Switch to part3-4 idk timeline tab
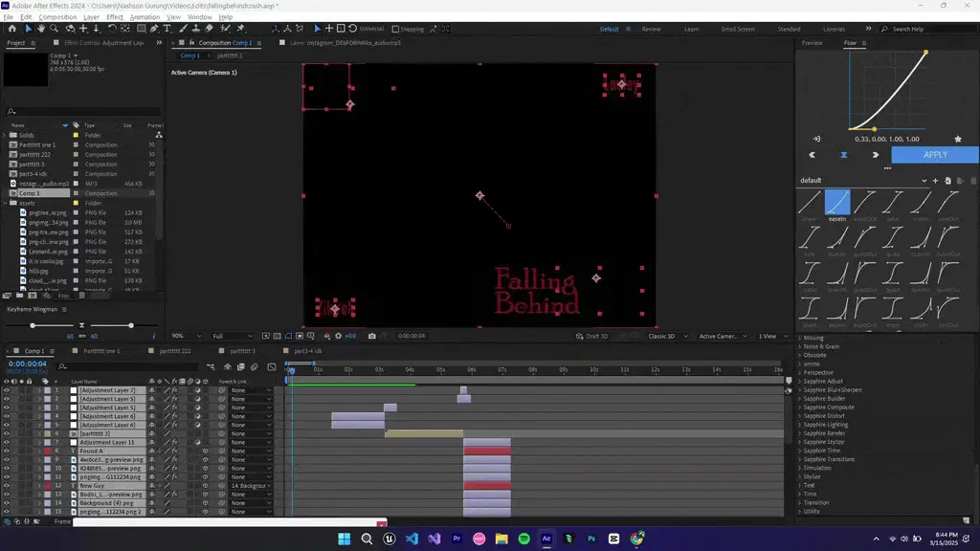 tap(308, 351)
